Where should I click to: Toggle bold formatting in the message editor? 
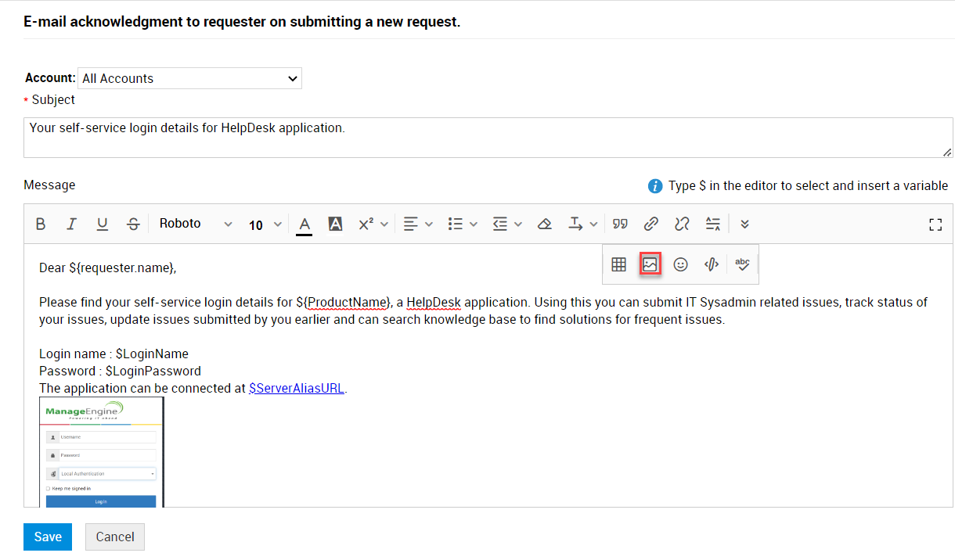41,224
